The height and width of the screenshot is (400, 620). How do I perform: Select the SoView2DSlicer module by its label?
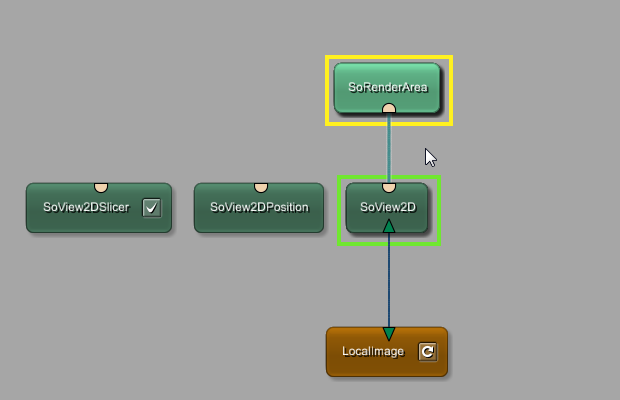(x=86, y=208)
